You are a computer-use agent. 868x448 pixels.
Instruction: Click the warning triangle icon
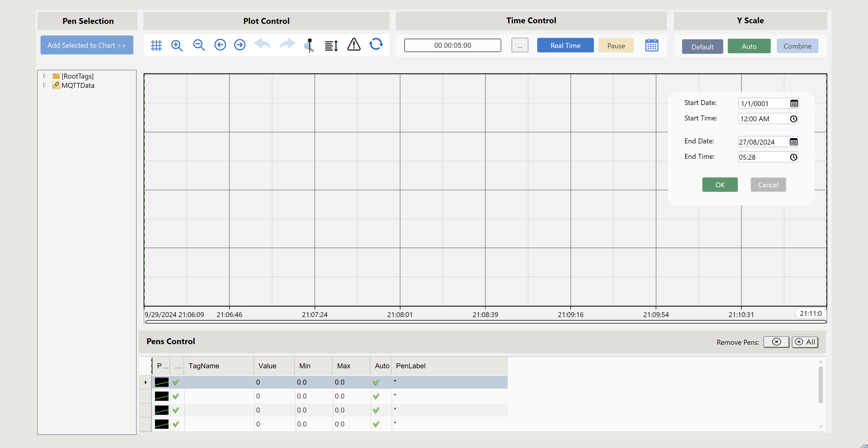[354, 45]
